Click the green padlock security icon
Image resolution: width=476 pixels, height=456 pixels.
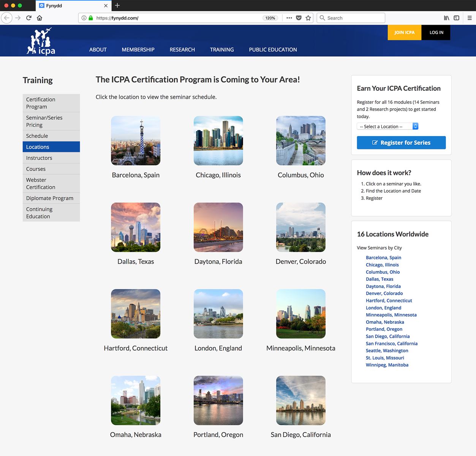[91, 18]
